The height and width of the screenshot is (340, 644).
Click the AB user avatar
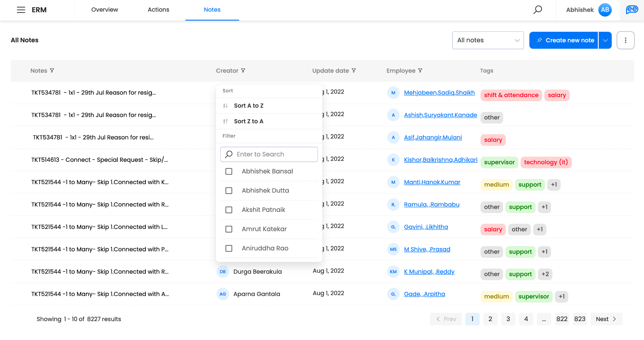[605, 10]
